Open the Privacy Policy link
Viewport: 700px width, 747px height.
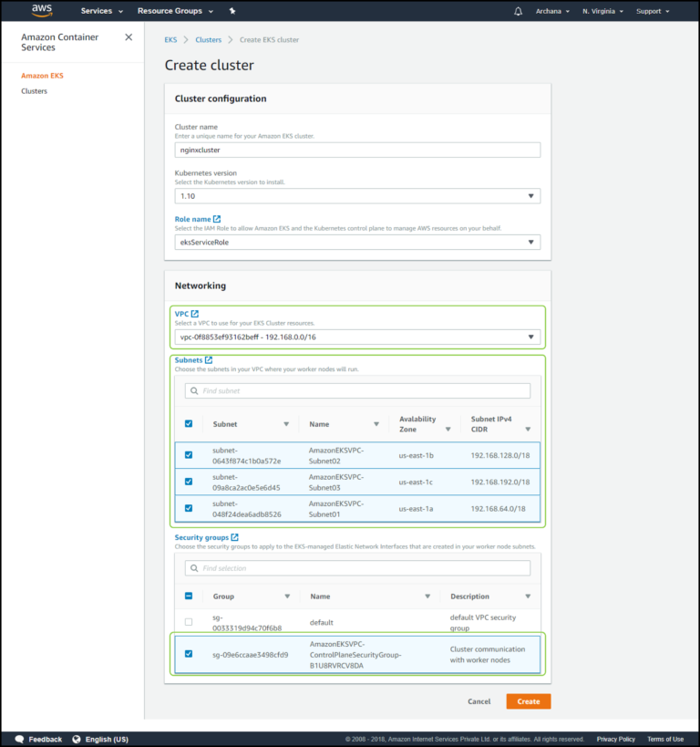[615, 739]
